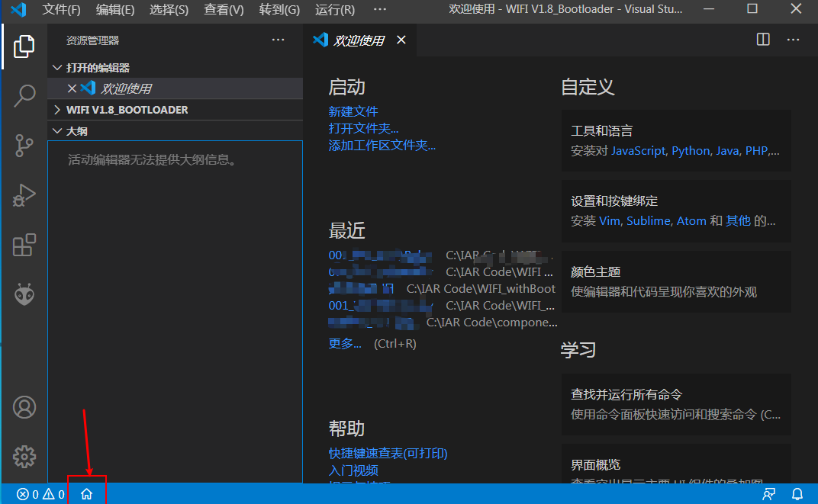818x504 pixels.
Task: Maximize the VS Code window
Action: (752, 9)
